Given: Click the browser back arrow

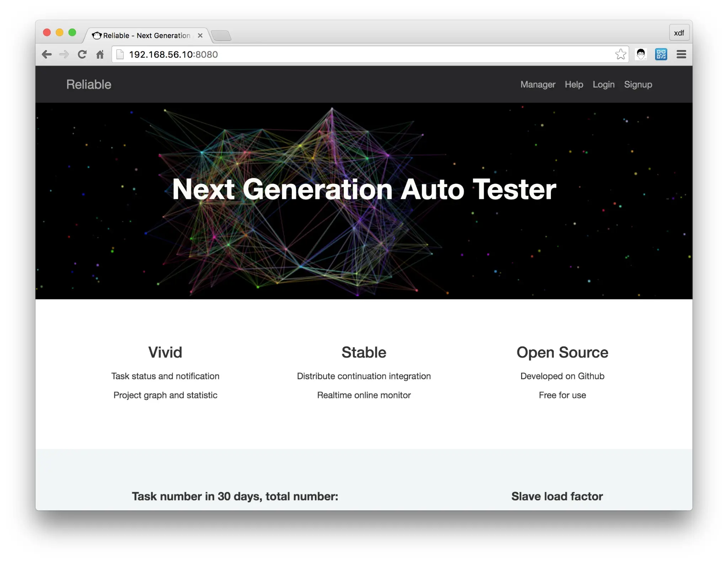Looking at the screenshot, I should (47, 54).
